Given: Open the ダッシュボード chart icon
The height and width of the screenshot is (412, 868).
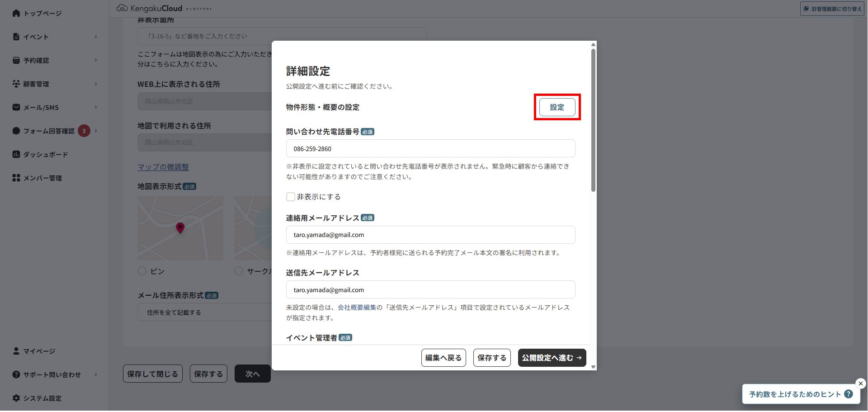Looking at the screenshot, I should (16, 154).
